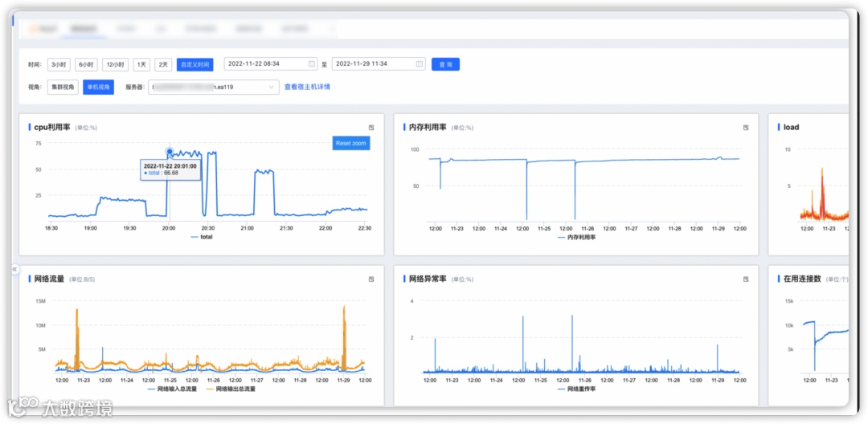Open the 查看宿主机详情 link
The width and height of the screenshot is (868, 424).
tap(307, 87)
